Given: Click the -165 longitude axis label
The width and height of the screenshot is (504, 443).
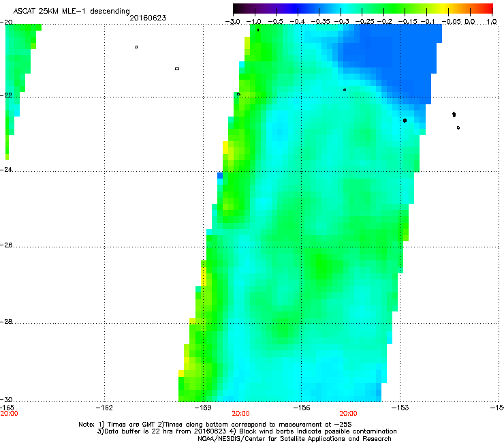Looking at the screenshot, I should coord(7,408).
